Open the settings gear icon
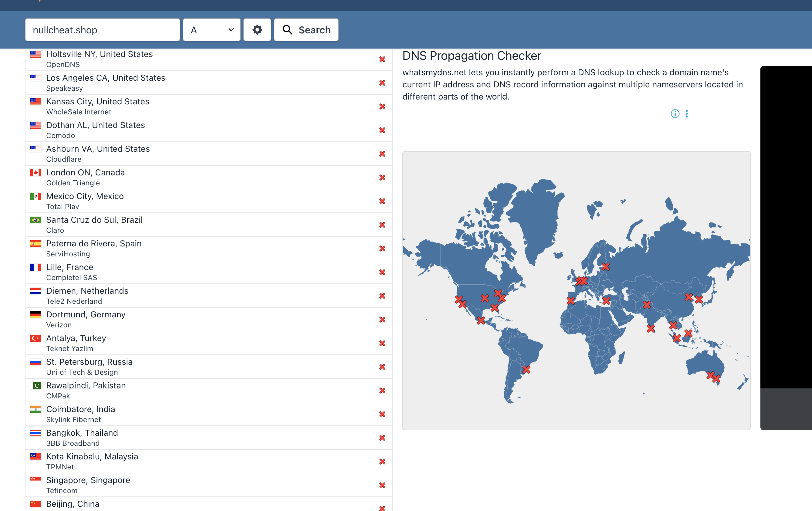 click(x=257, y=30)
